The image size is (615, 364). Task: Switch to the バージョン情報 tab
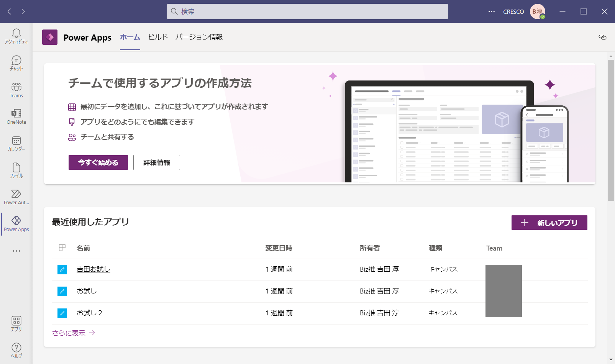[x=199, y=37]
